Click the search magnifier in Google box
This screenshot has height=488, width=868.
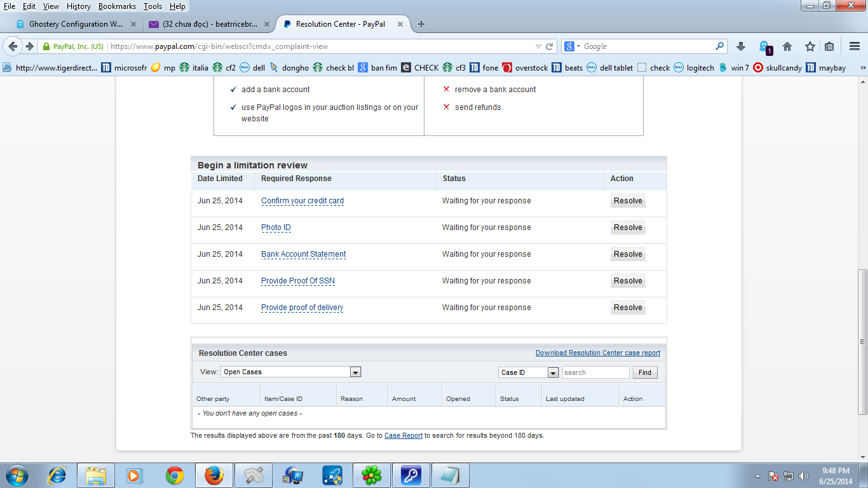click(720, 46)
